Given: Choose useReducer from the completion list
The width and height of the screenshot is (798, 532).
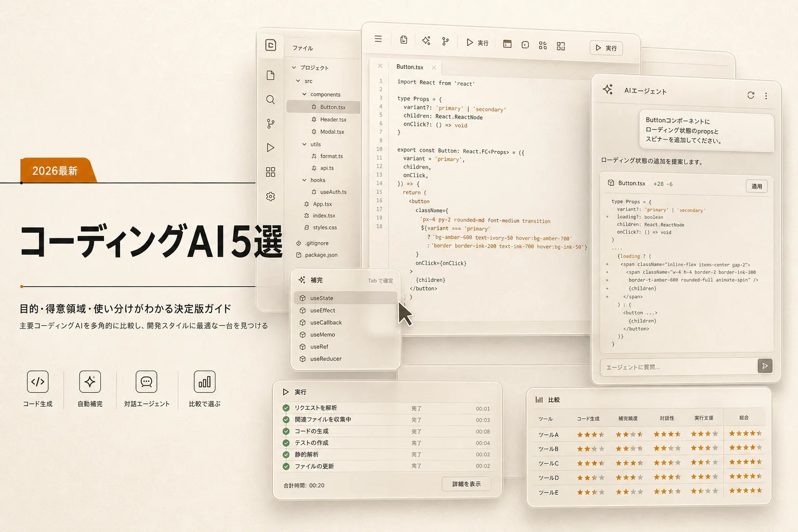Looking at the screenshot, I should (345, 359).
